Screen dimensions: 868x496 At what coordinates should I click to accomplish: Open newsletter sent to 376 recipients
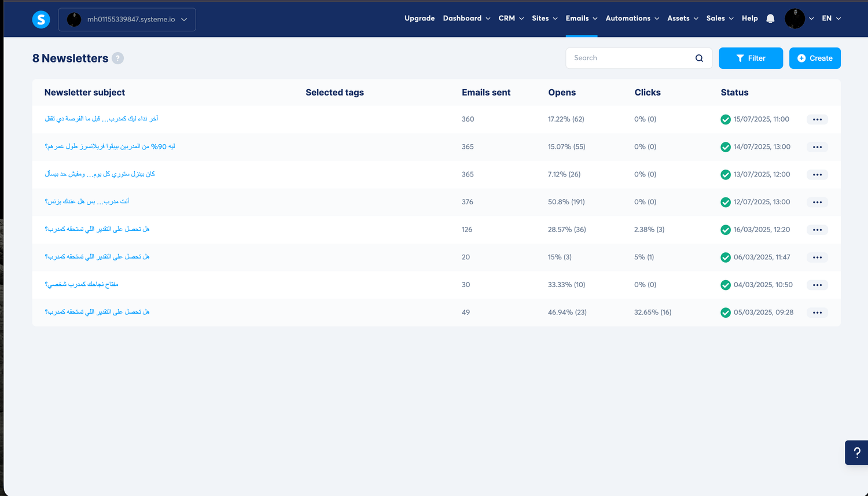[x=87, y=201]
